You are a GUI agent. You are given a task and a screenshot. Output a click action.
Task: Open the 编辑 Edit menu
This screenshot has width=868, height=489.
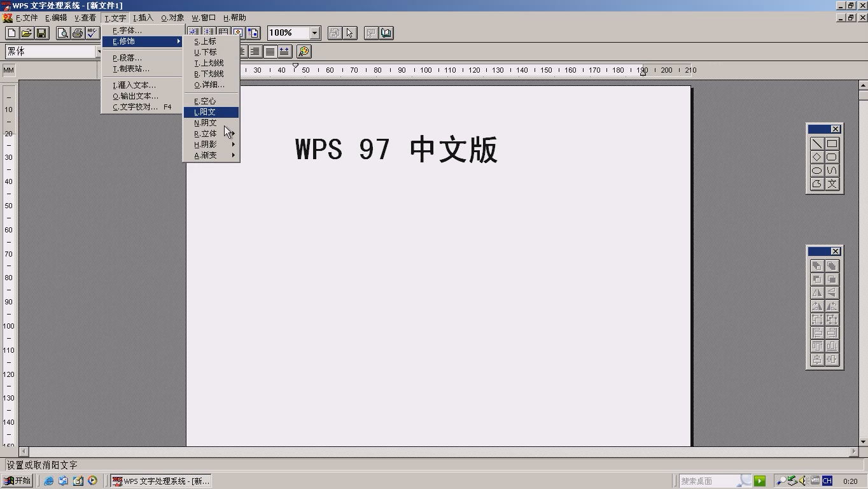click(56, 18)
